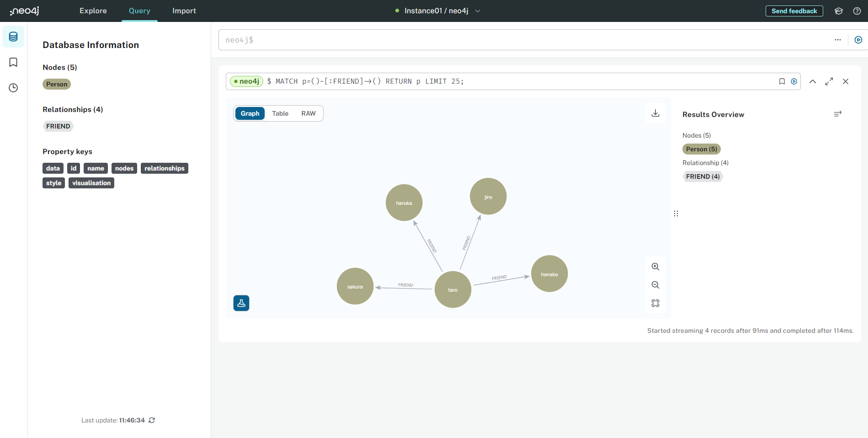Download the graph visualization export icon

tap(655, 113)
